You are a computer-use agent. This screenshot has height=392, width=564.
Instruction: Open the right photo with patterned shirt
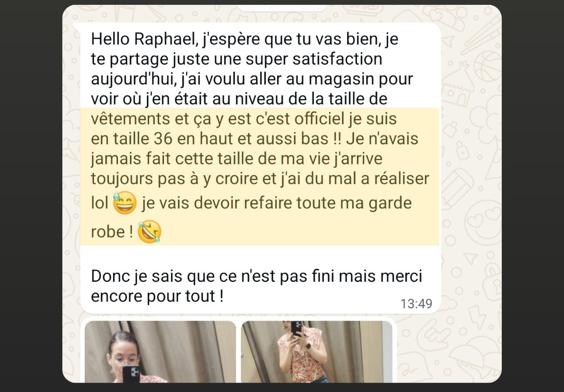point(317,352)
